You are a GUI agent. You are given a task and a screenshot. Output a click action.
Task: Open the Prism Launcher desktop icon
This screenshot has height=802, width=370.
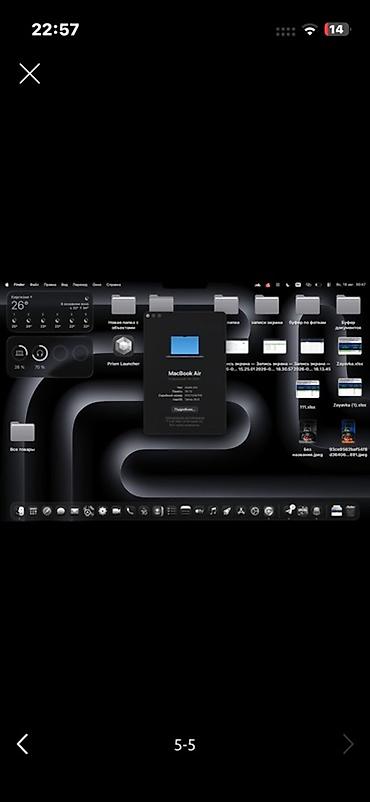(x=123, y=350)
